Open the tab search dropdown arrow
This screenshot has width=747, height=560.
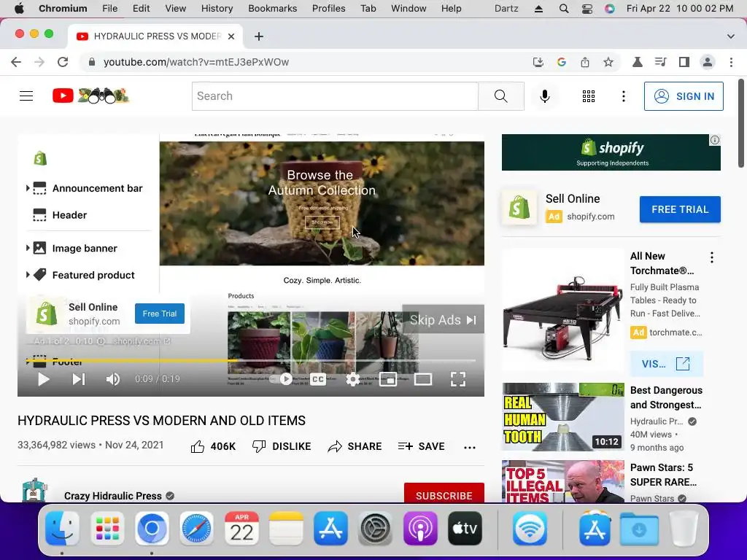730,36
